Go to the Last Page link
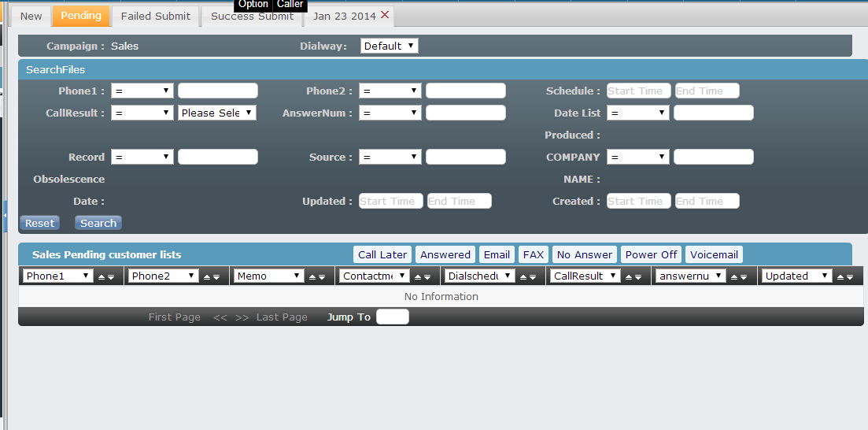 point(282,317)
